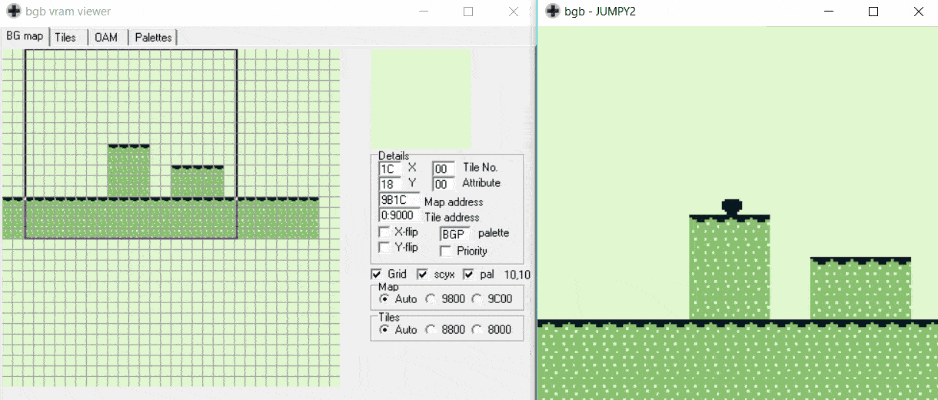
Task: Select the 9C00 map radio button
Action: click(x=476, y=298)
